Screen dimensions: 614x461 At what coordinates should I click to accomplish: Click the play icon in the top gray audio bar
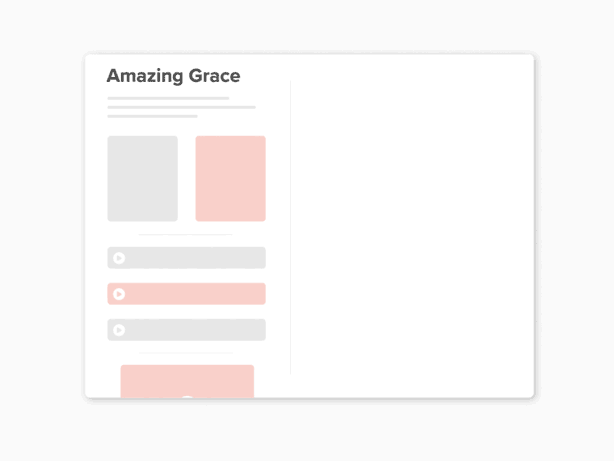[119, 258]
